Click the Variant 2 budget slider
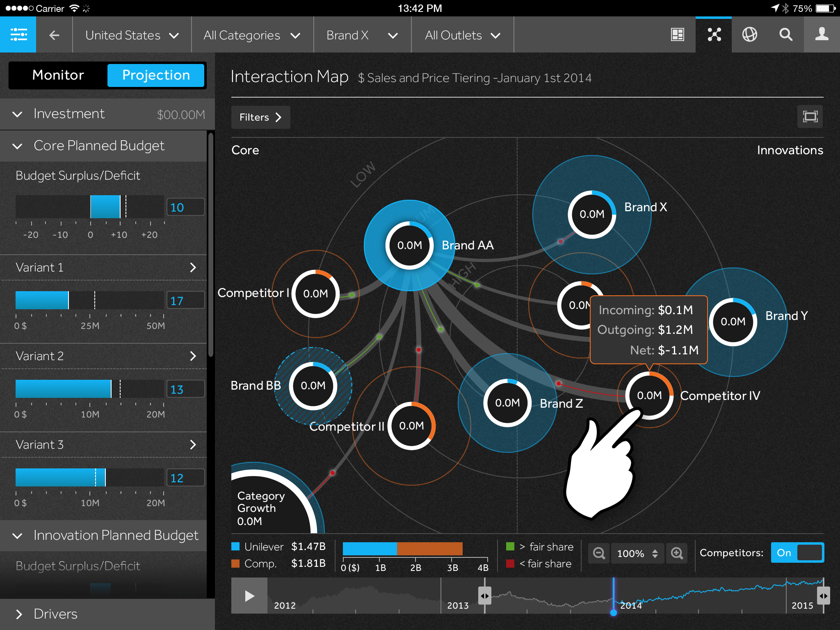Screen dimensions: 840x630 [89, 389]
